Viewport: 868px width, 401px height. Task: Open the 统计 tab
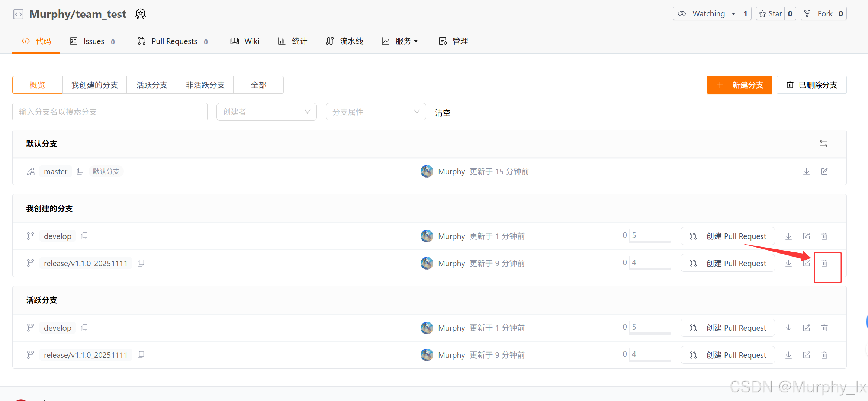pyautogui.click(x=292, y=41)
